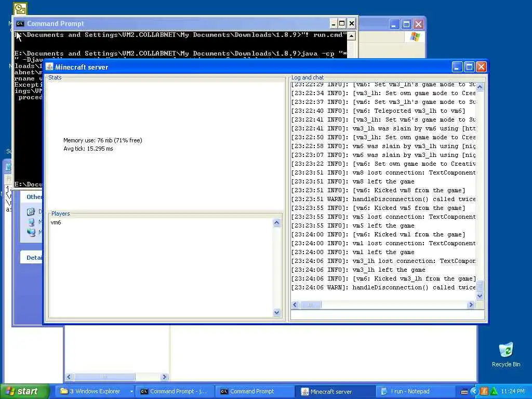This screenshot has height=399, width=532.
Task: Click the blue tray expand arrow icon
Action: coord(474,392)
